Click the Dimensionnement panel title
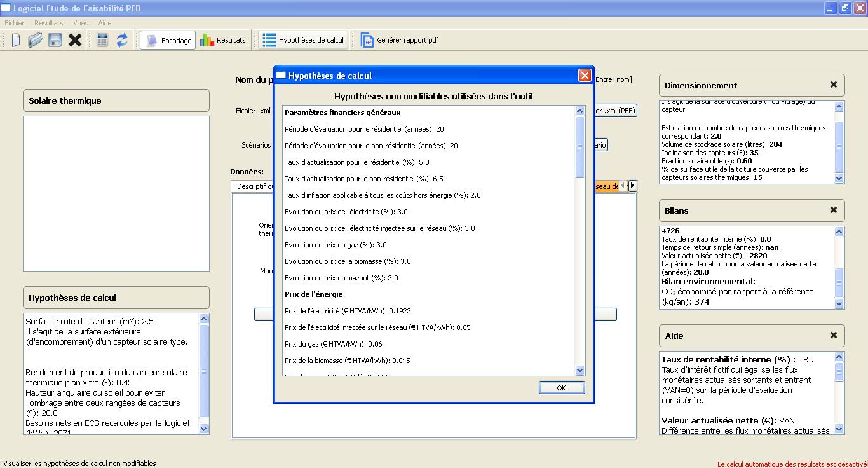Image resolution: width=868 pixels, height=468 pixels. click(x=701, y=85)
